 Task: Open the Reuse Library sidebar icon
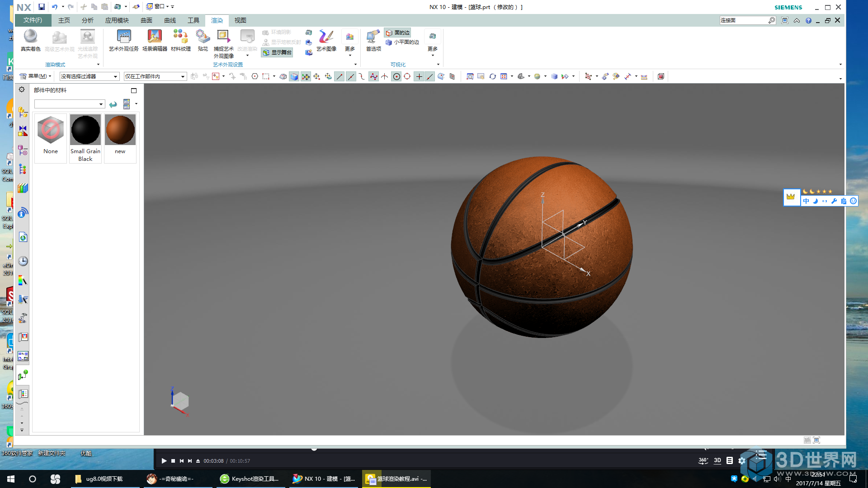pyautogui.click(x=23, y=188)
